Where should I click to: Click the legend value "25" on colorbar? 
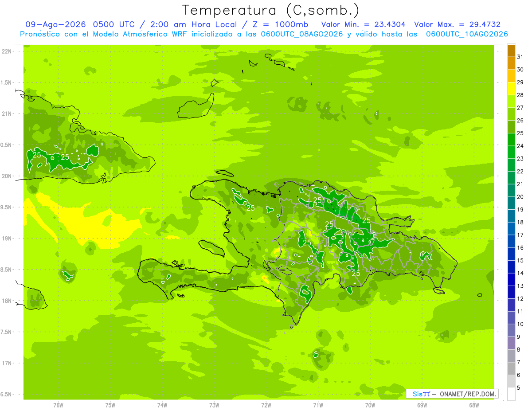click(521, 133)
